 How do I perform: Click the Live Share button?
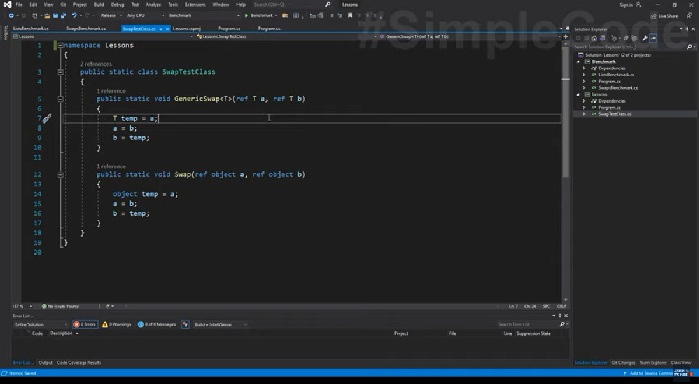tap(665, 16)
